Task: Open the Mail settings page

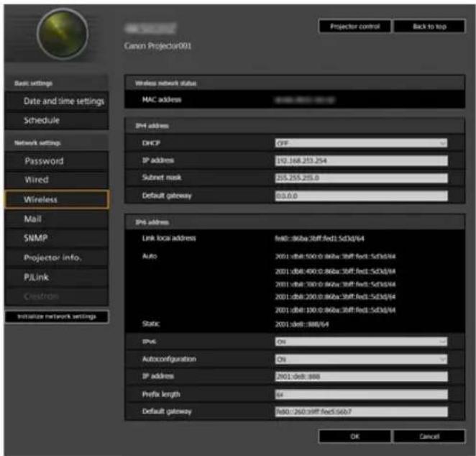Action: click(x=57, y=219)
